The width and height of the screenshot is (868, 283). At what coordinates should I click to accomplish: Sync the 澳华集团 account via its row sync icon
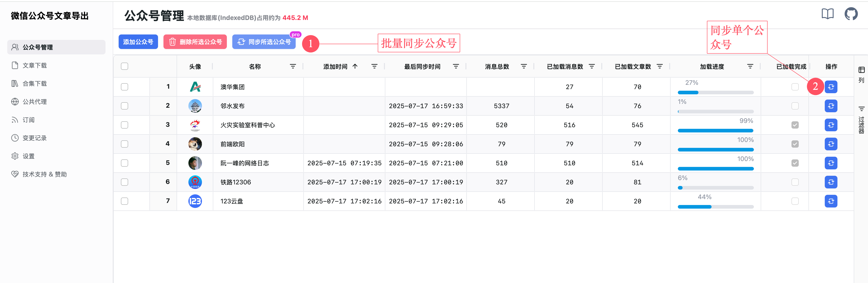point(831,87)
